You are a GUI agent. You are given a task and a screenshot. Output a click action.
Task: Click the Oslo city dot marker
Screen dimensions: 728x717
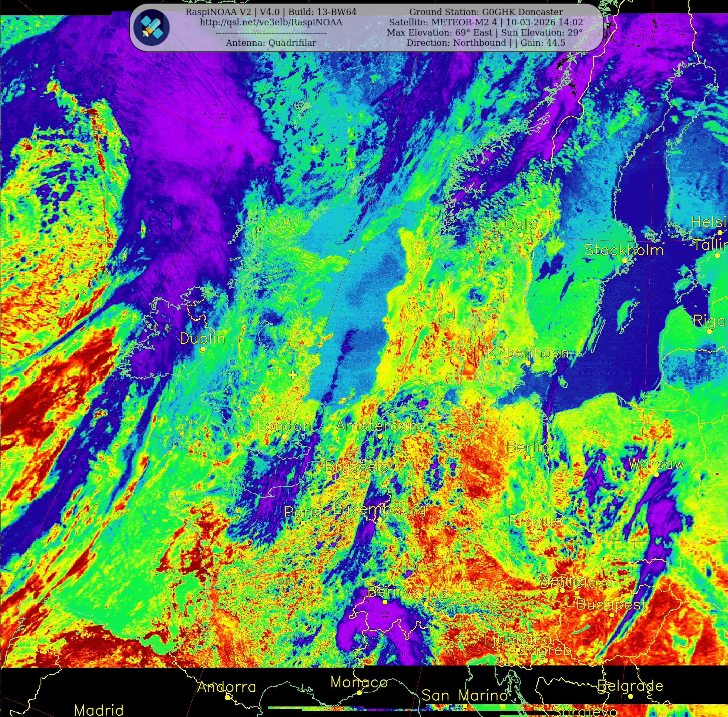click(x=521, y=235)
